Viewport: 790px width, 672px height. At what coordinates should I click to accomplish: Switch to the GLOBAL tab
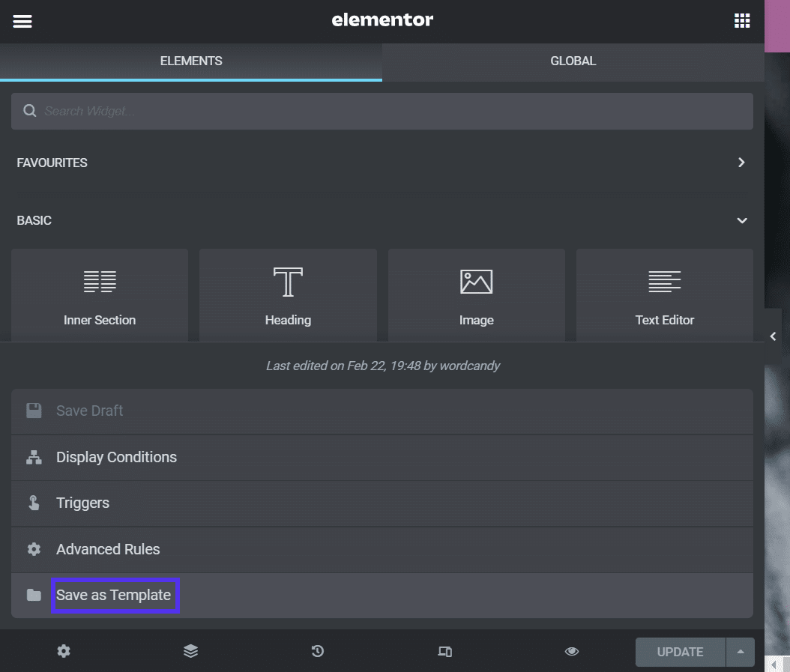(573, 61)
